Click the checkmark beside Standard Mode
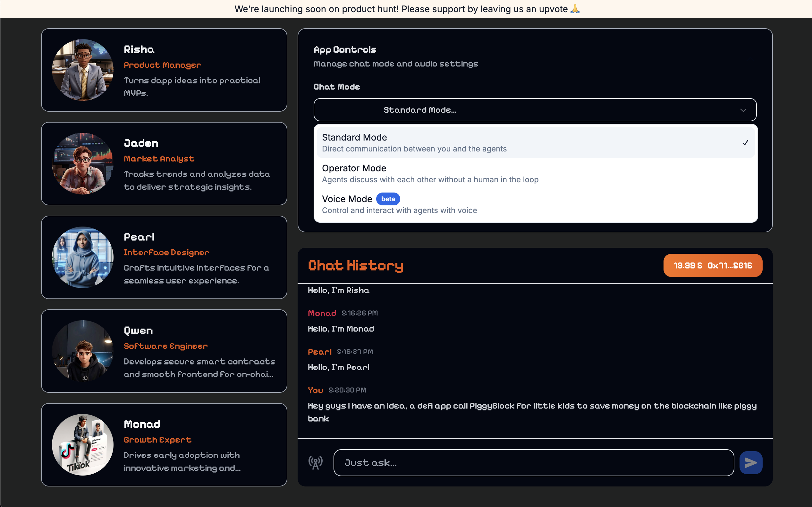The height and width of the screenshot is (507, 812). tap(745, 142)
